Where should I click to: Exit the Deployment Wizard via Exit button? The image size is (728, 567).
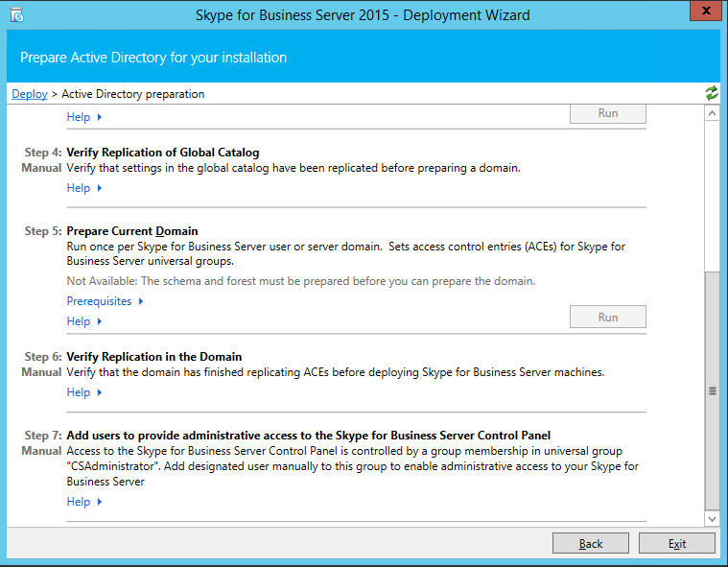676,543
